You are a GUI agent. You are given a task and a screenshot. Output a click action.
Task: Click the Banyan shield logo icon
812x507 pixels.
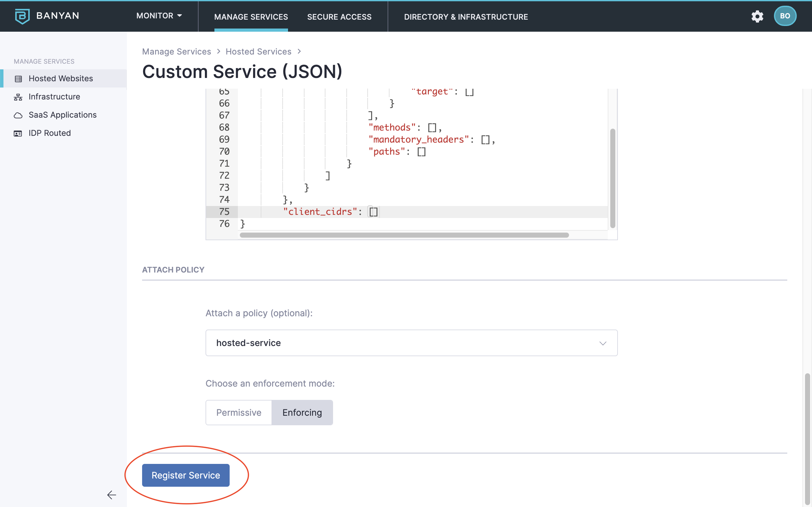pyautogui.click(x=22, y=16)
